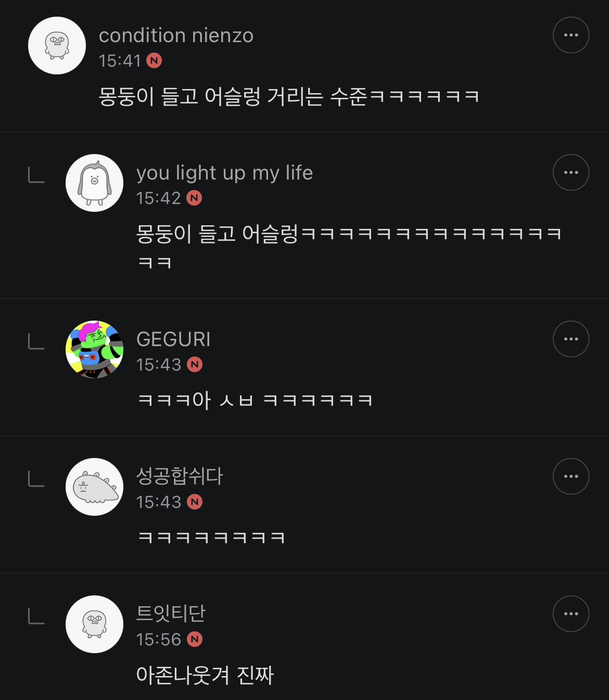Open 트잇티단's profile image
The image size is (609, 700).
[94, 624]
